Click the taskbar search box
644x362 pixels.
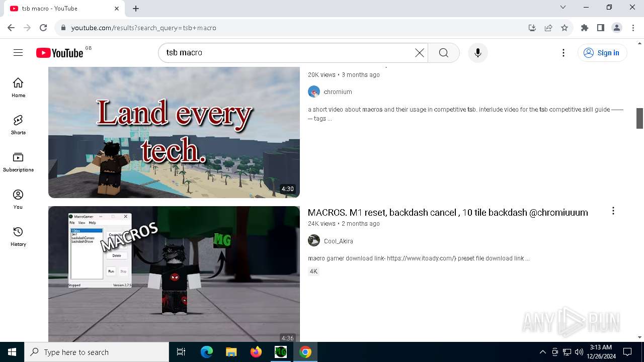coord(97,352)
